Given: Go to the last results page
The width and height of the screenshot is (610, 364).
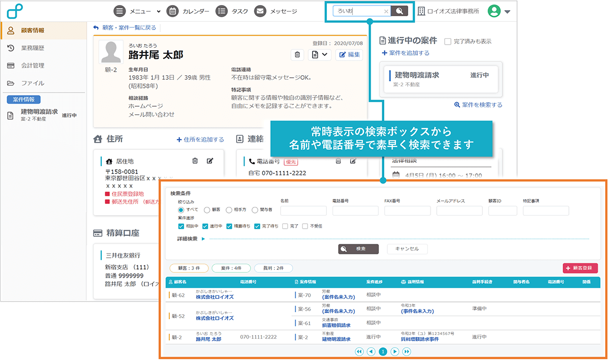Looking at the screenshot, I should (407, 351).
